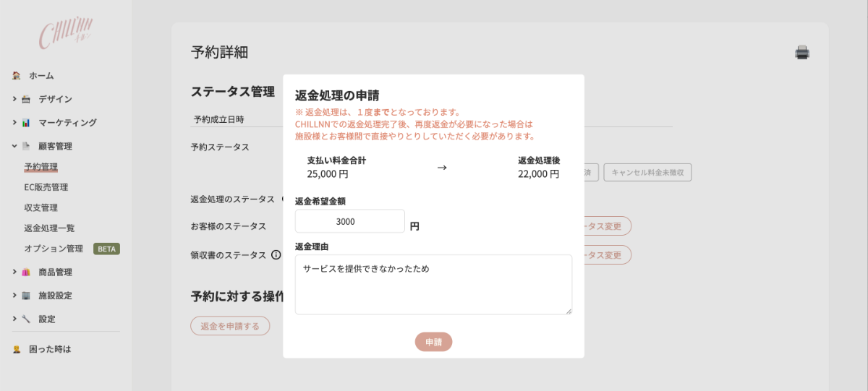868x391 pixels.
Task: Collapse the 顧客管理 section chevron
Action: pos(14,146)
